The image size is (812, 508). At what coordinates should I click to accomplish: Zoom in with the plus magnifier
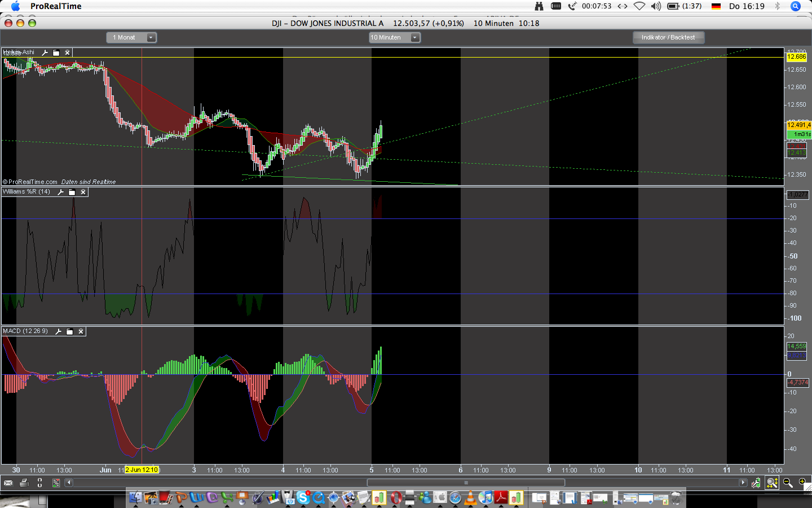[x=802, y=482]
